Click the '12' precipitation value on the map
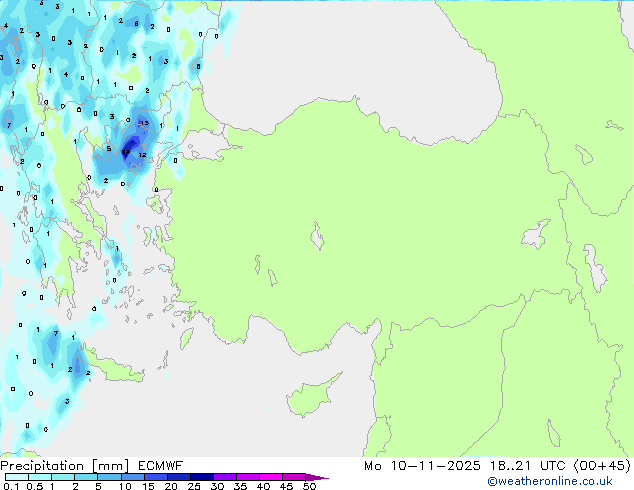Screen dimensions: 634x490 [142, 155]
